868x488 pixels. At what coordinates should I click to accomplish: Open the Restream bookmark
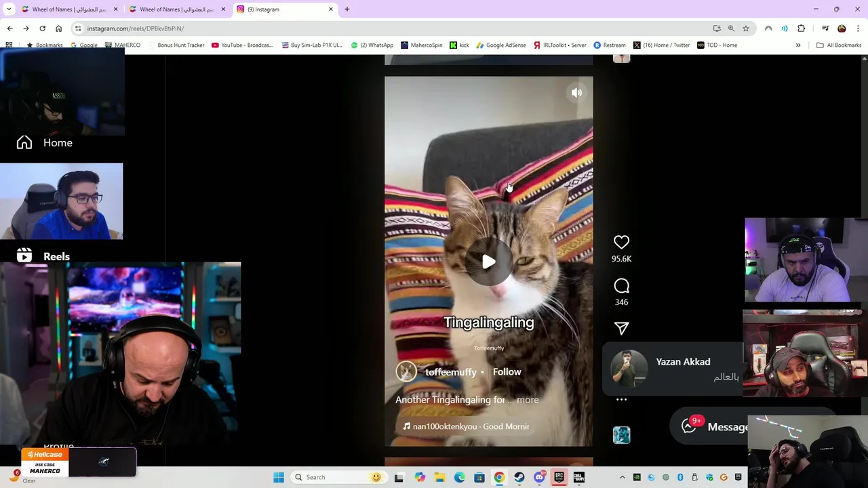pos(609,45)
